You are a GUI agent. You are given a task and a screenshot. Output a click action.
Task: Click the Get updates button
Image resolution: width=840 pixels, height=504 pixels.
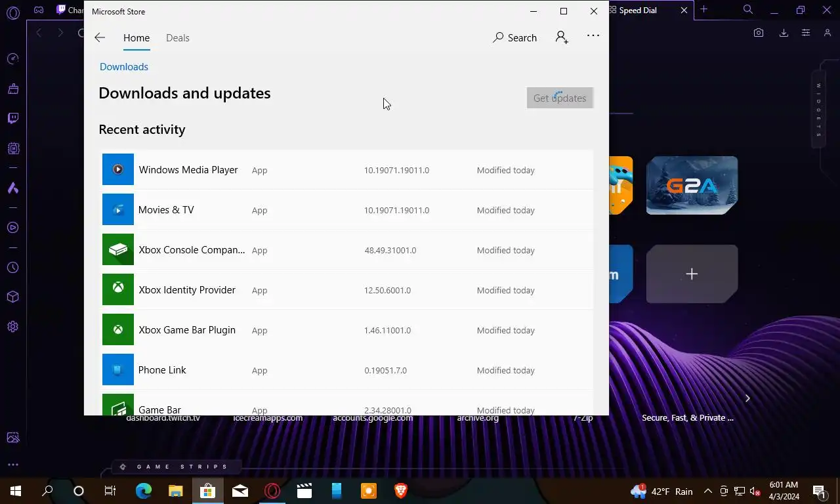coord(560,98)
